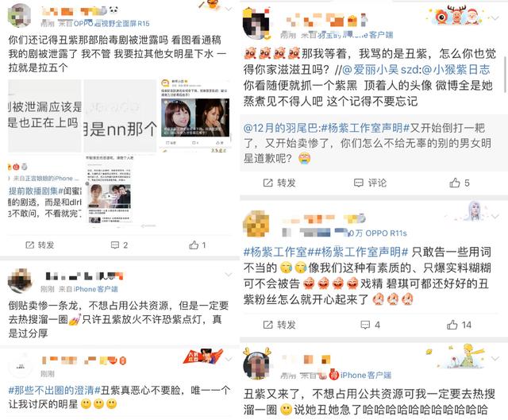Open thumbnail with two women's faces
Viewport: 508px width, 420px height.
click(195, 115)
